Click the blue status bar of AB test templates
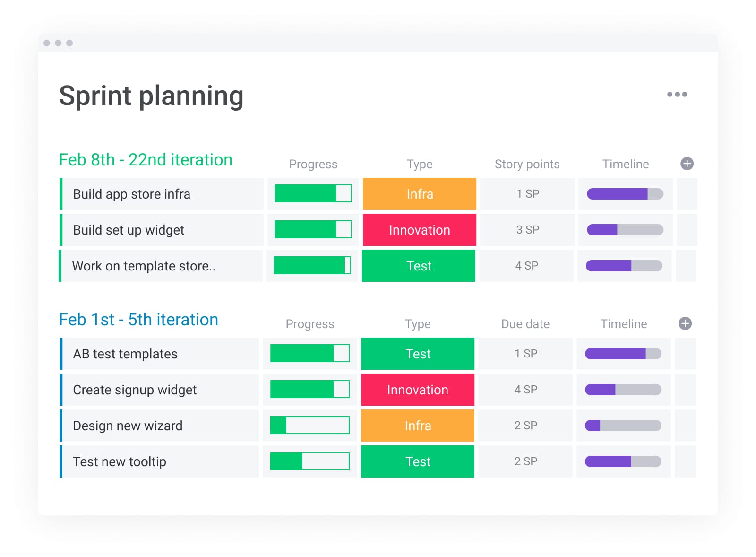Screen dimensions: 756x557 pos(60,353)
